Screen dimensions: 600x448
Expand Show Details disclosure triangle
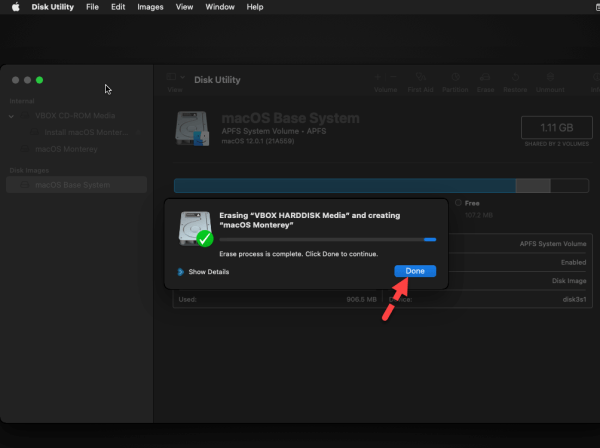[x=181, y=272]
